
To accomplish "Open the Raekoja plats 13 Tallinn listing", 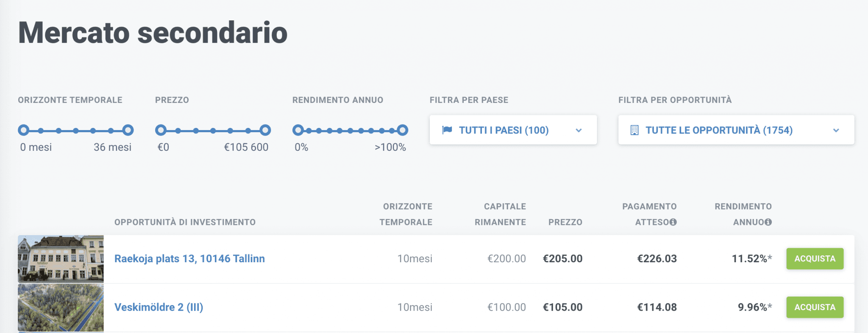I will pyautogui.click(x=189, y=258).
